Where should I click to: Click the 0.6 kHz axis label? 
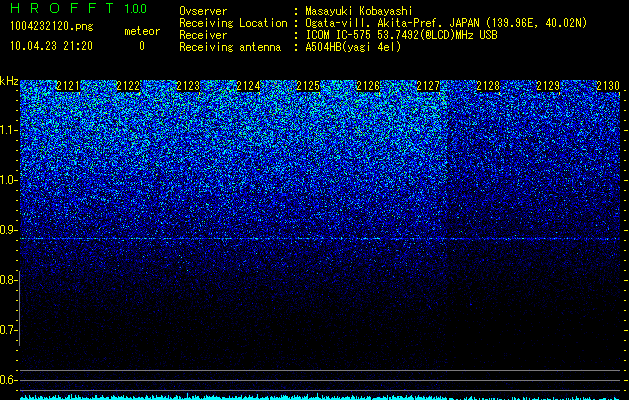tap(8, 380)
